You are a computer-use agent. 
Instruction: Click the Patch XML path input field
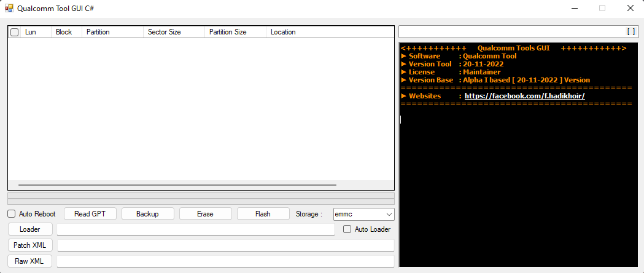[x=225, y=245]
